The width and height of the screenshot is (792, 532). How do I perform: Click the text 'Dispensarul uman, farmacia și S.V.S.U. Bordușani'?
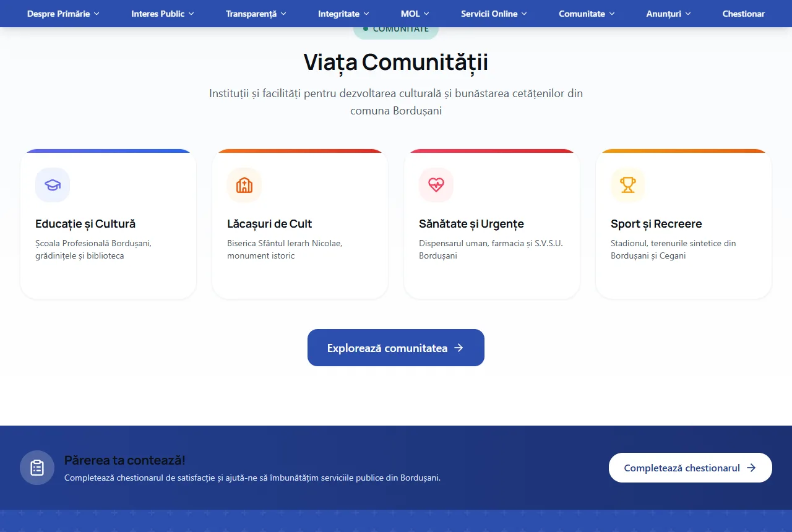point(491,249)
